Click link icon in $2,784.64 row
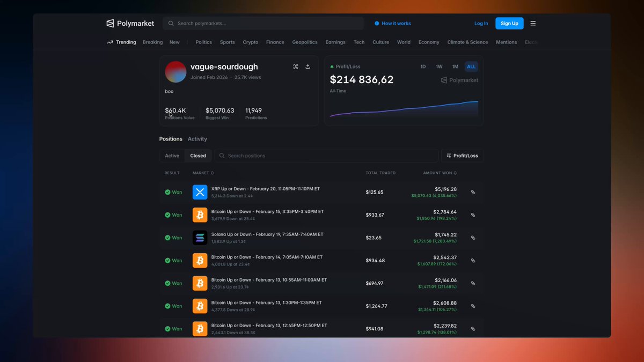Screen dimensions: 644x362 pyautogui.click(x=473, y=215)
